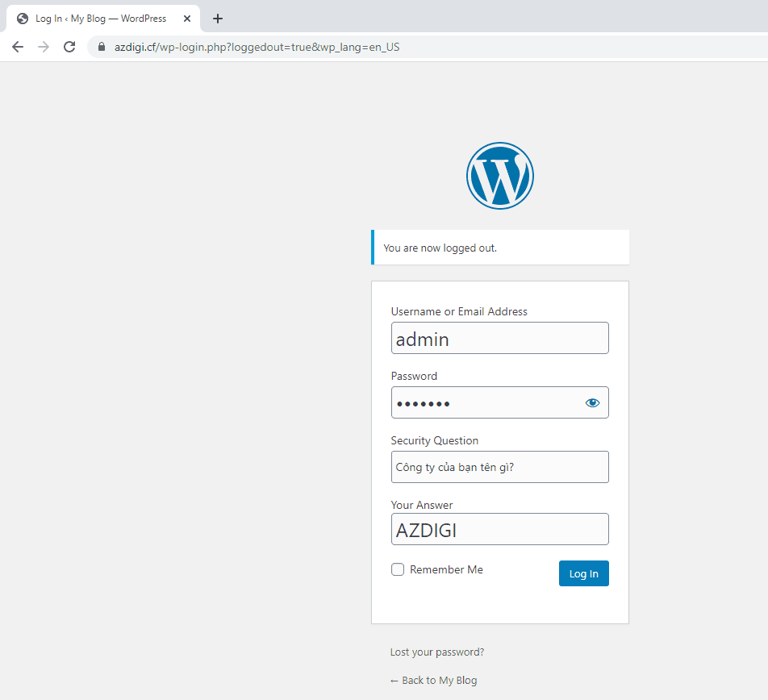View site info via padlock icon
The image size is (768, 700).
101,47
